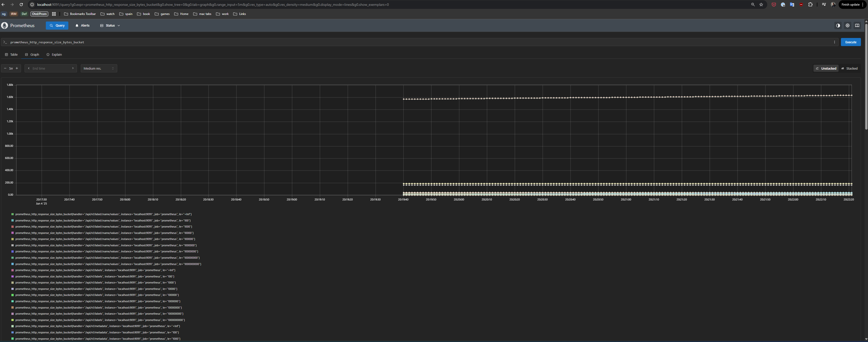Open the query options kebab menu

835,42
